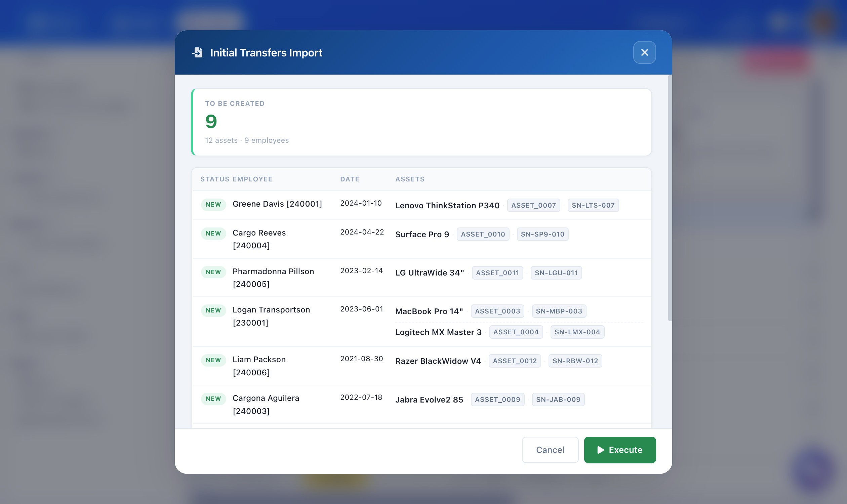Click the NEW badge for Greene Davis
Screen dimensions: 847x504
pos(213,204)
